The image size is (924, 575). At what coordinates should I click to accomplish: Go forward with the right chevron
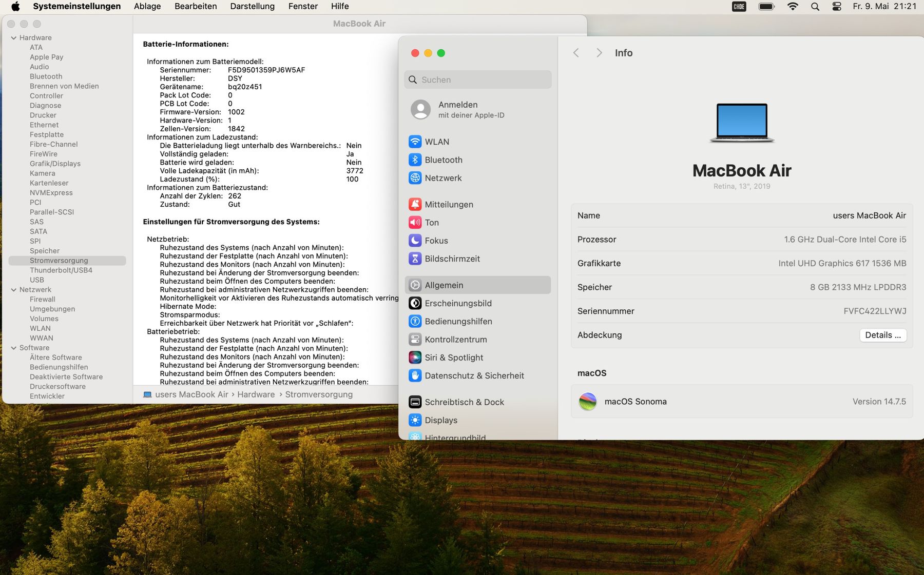tap(599, 53)
